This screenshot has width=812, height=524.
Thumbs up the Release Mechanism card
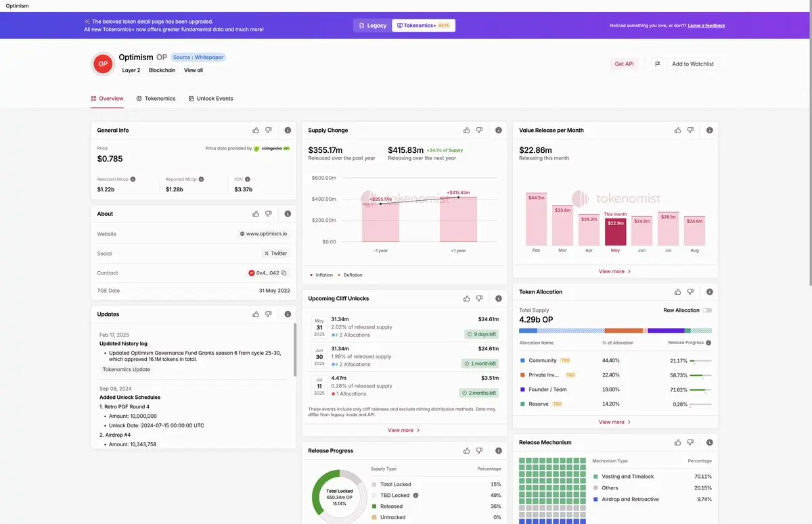click(x=678, y=443)
